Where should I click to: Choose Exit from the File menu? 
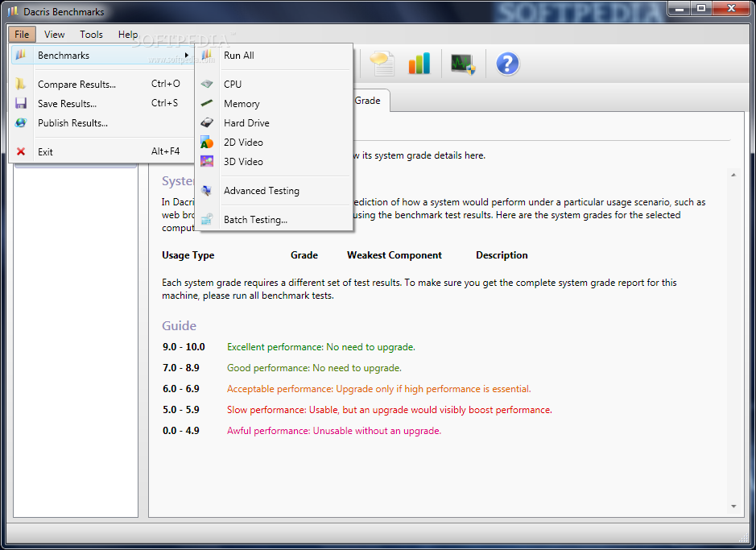102,151
